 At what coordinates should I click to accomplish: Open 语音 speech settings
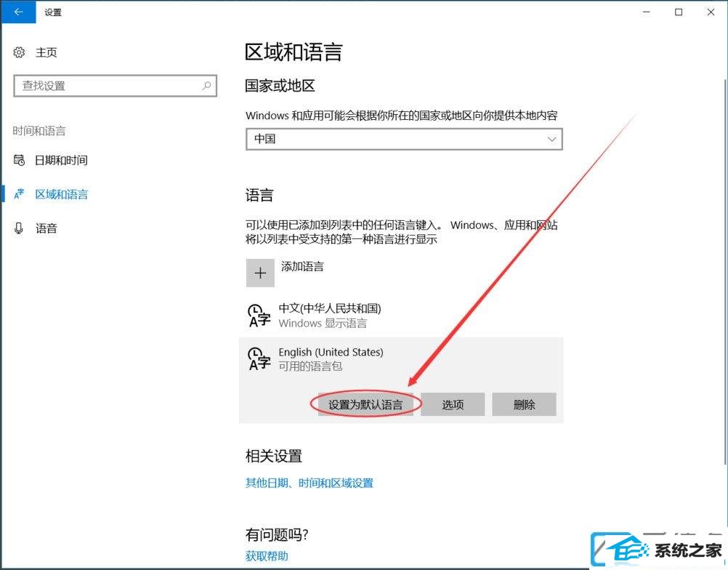46,228
